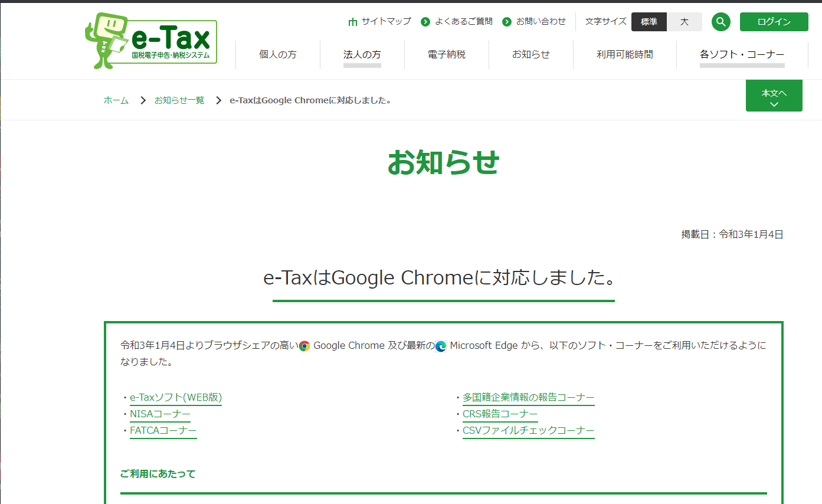Click current breadcrumb e-TaxはGoogle Chromeに対応しました。
The height and width of the screenshot is (504, 822).
(311, 100)
